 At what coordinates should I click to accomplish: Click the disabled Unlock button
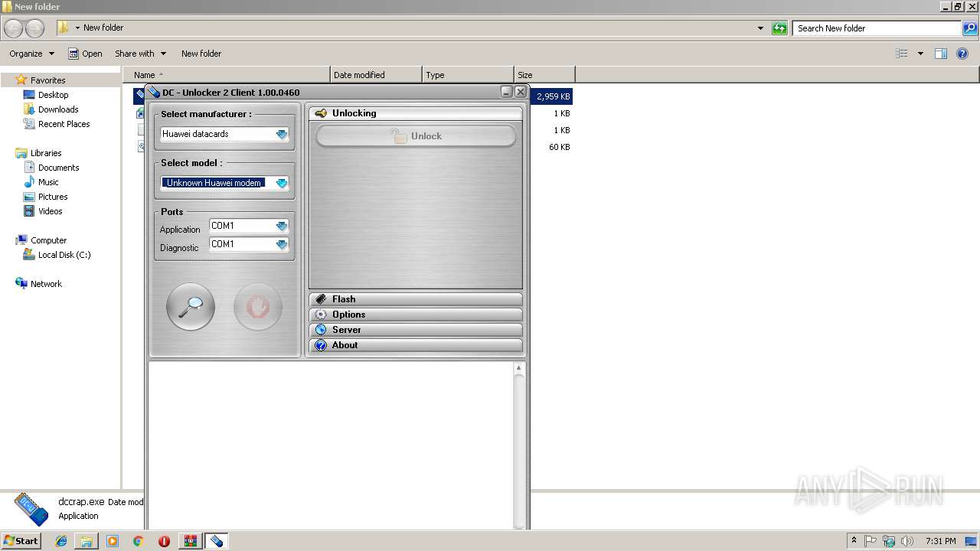coord(416,136)
